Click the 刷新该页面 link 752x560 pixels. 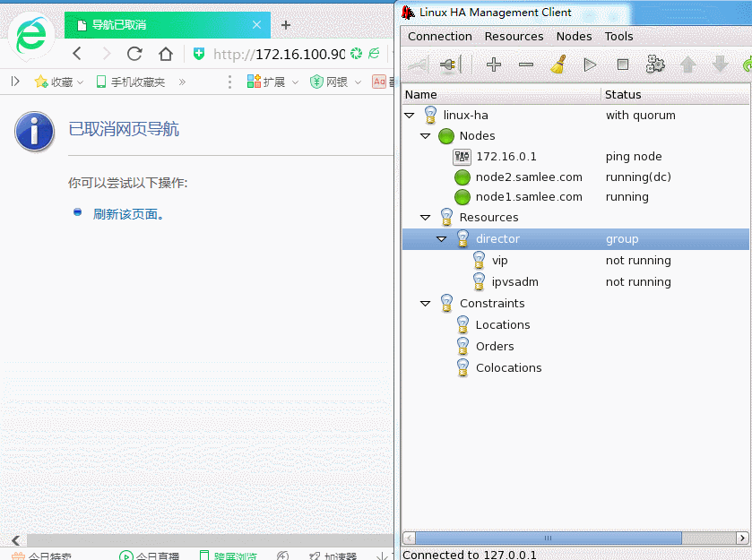click(129, 214)
